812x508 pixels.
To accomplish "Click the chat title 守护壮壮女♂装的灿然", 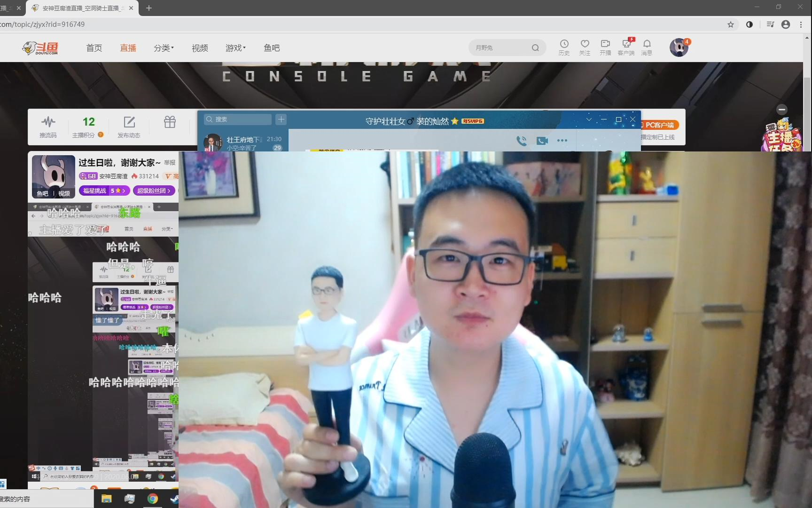I will click(x=407, y=121).
